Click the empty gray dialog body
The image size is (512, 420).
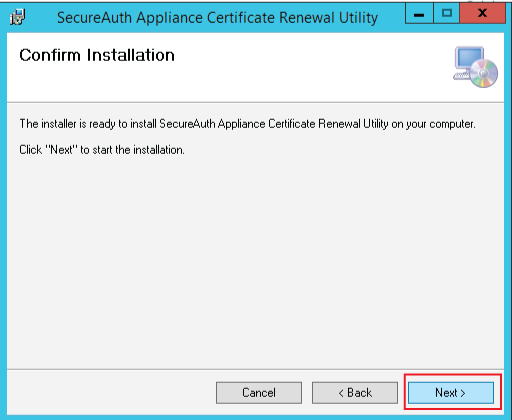[x=255, y=260]
